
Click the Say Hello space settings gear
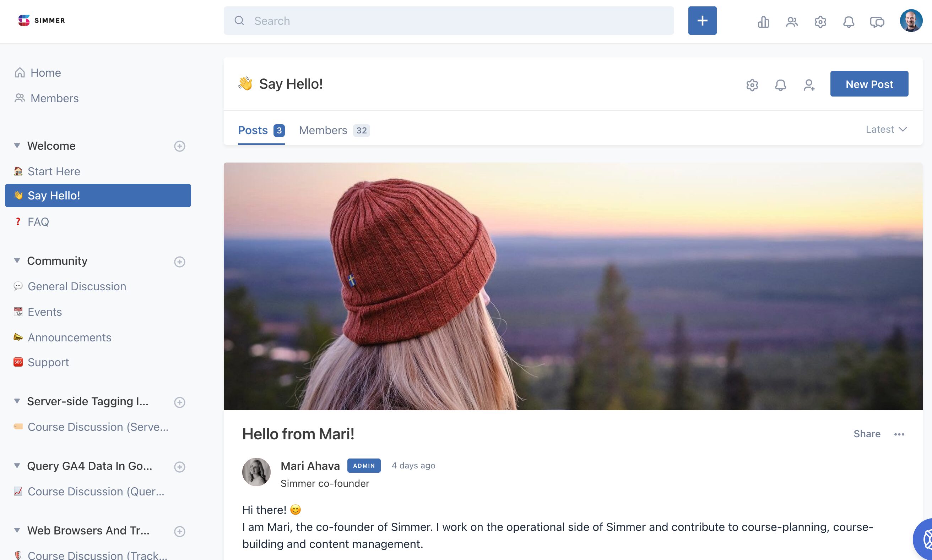point(752,85)
